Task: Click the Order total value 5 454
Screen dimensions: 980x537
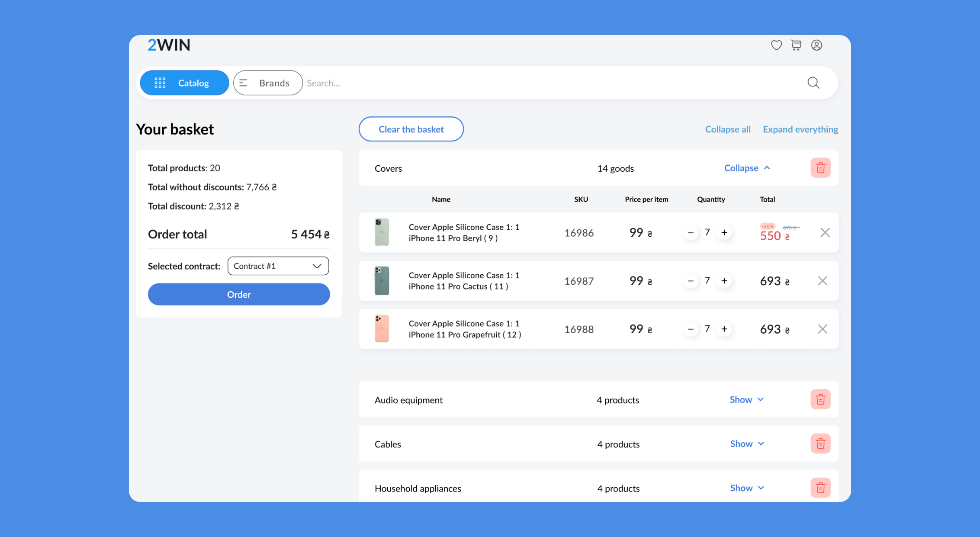Action: click(x=310, y=234)
